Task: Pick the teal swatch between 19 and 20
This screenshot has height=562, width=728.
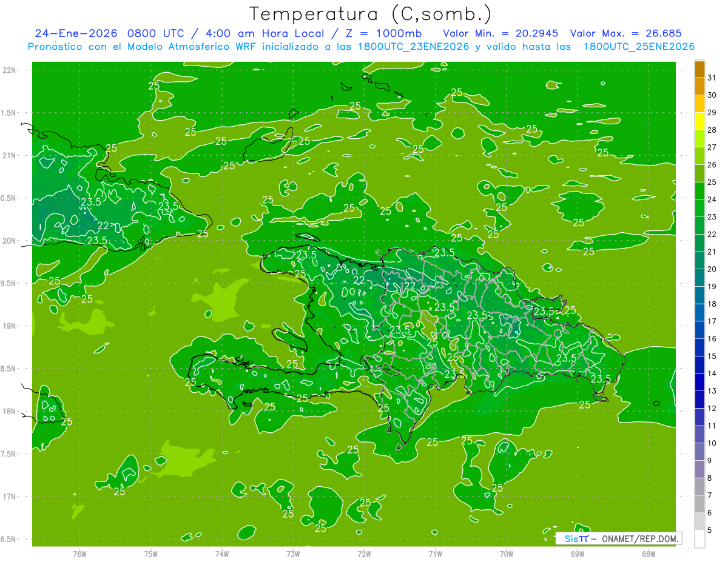Action: coord(699,278)
